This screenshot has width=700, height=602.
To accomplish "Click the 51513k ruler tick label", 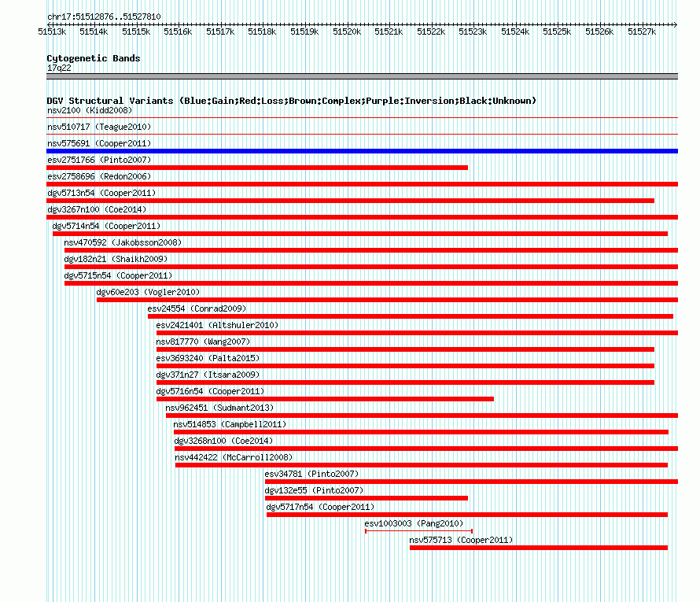I will pos(52,31).
